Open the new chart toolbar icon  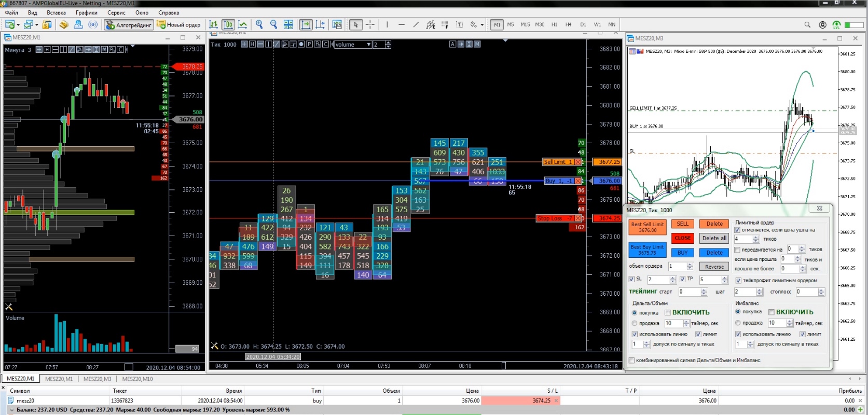tap(9, 24)
